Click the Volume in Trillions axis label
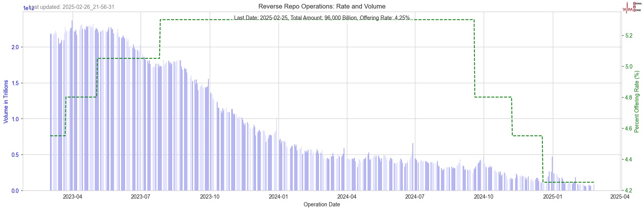The image size is (644, 211). click(x=6, y=102)
